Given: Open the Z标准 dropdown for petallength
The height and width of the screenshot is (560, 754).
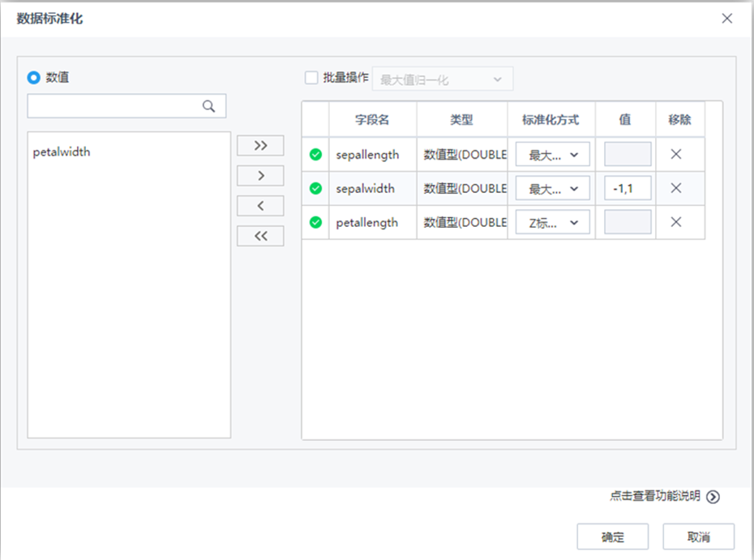Looking at the screenshot, I should (x=552, y=222).
